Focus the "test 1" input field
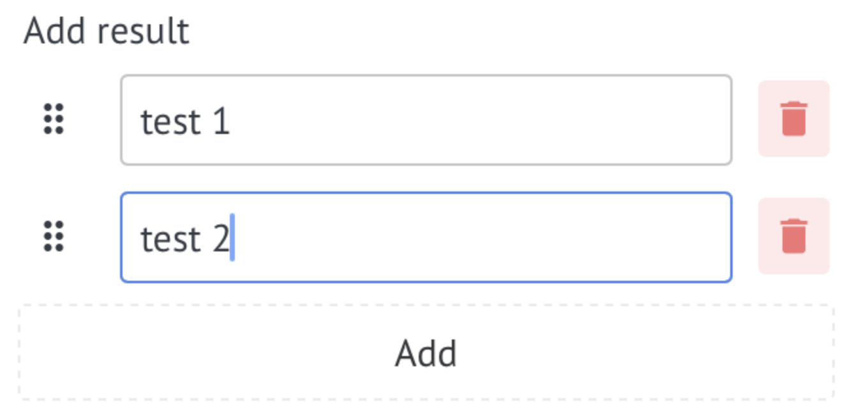The width and height of the screenshot is (868, 416). pos(426,120)
